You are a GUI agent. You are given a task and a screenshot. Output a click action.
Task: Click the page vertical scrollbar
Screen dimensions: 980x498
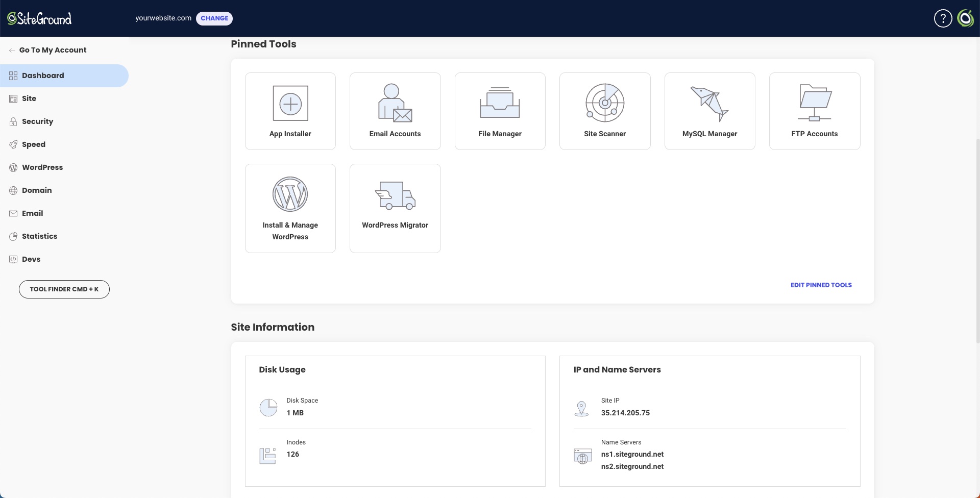coord(977,240)
